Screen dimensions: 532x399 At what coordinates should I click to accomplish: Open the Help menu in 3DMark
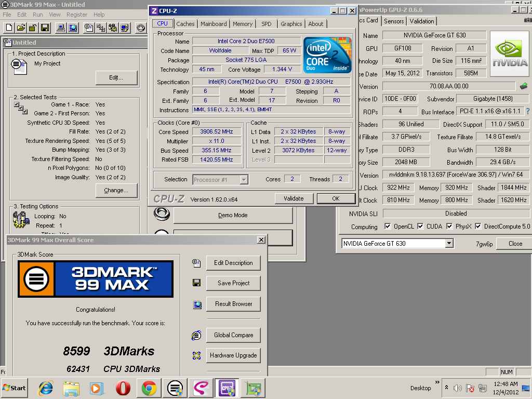click(99, 15)
